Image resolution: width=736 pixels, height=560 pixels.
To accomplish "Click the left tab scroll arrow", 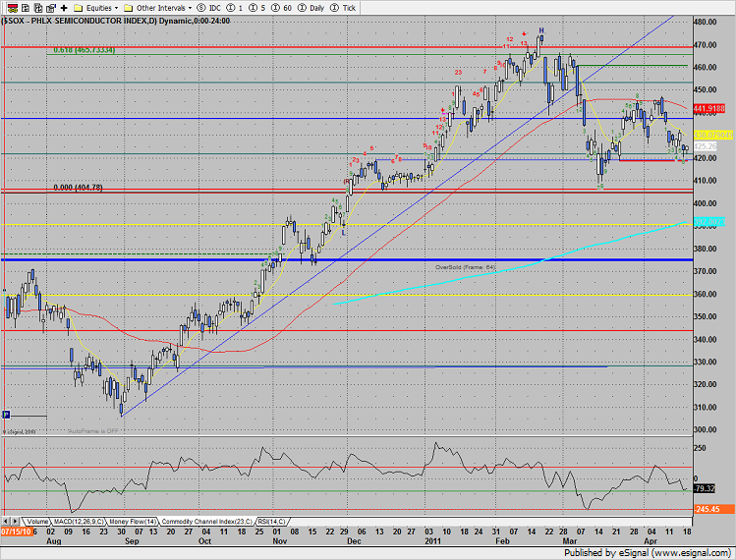I will [6, 522].
